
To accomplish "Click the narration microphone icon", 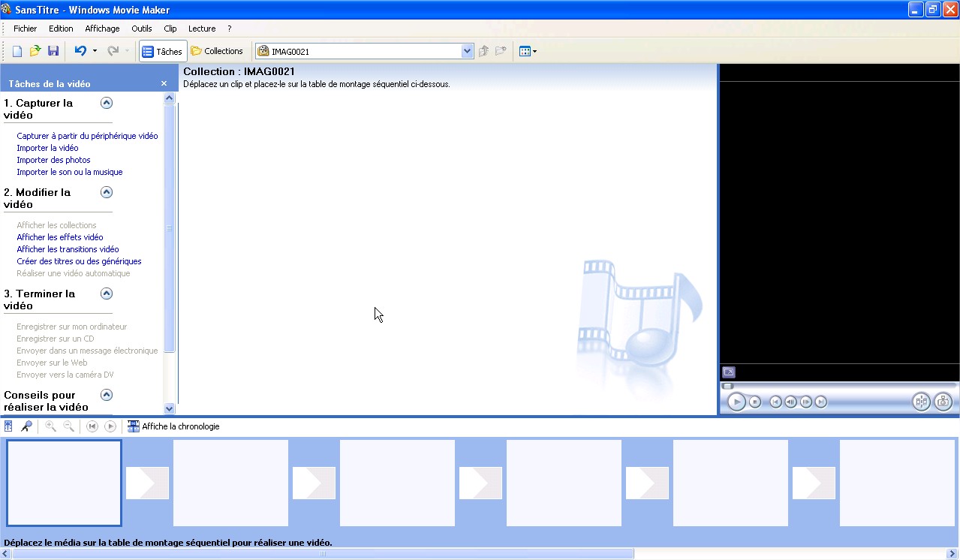I will tap(26, 426).
